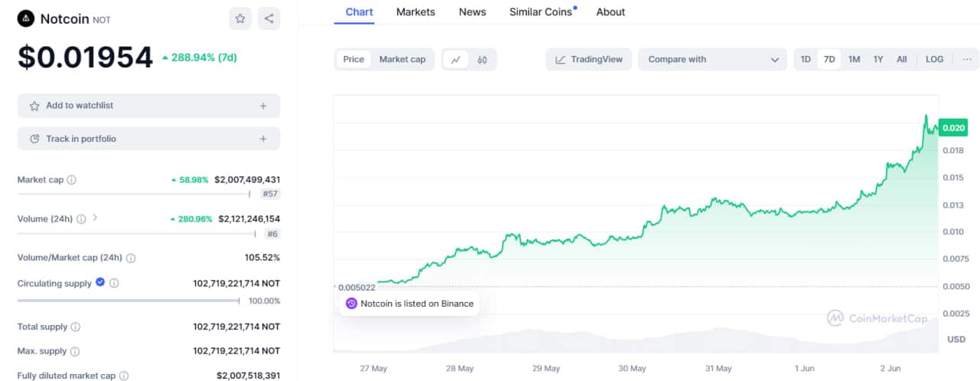Click the #6 volume rank badge

click(272, 234)
